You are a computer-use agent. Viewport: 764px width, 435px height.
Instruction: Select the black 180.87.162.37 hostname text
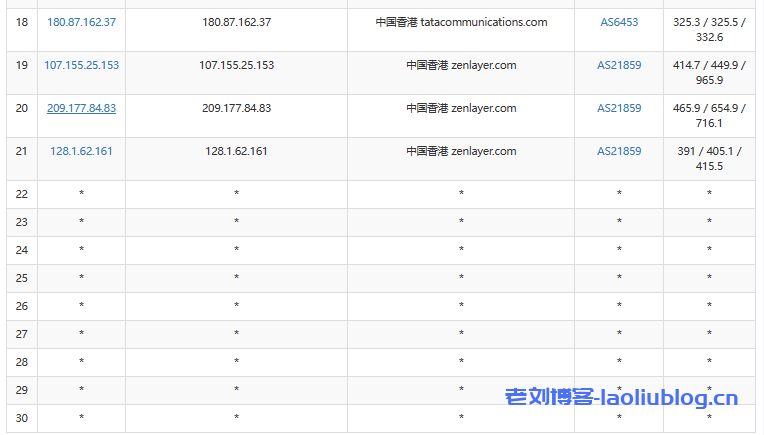click(x=236, y=22)
